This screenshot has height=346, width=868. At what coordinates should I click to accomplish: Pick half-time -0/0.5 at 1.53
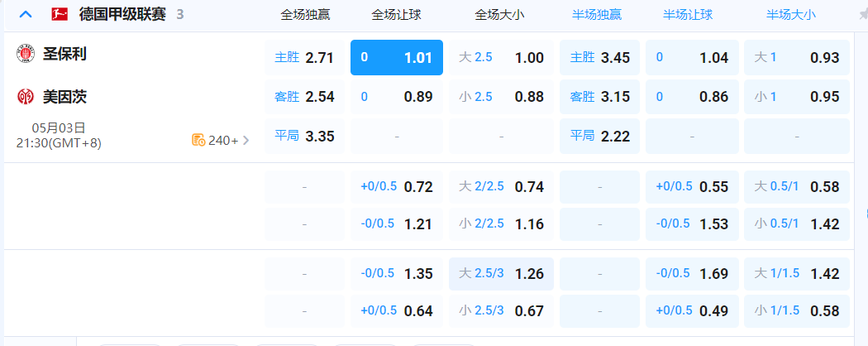tap(692, 224)
